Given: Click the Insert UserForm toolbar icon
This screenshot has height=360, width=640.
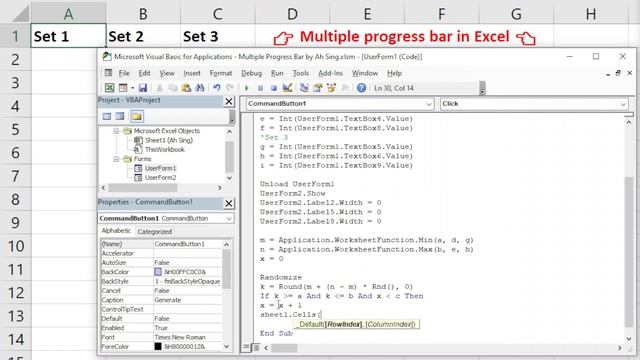Looking at the screenshot, I should [123, 88].
